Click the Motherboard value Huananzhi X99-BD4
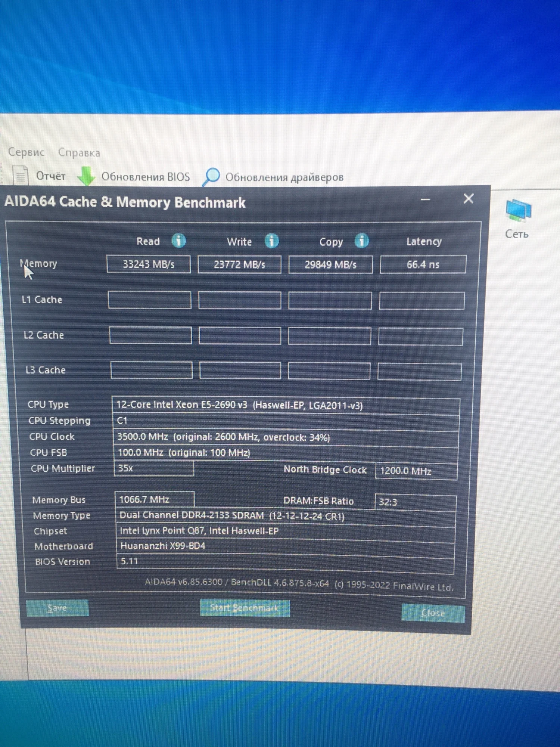Viewport: 560px width, 747px height. coord(286,548)
